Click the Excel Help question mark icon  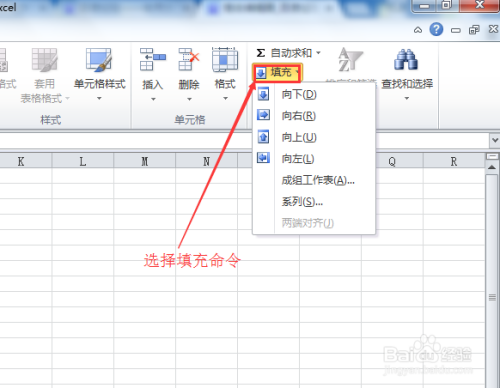point(436,29)
